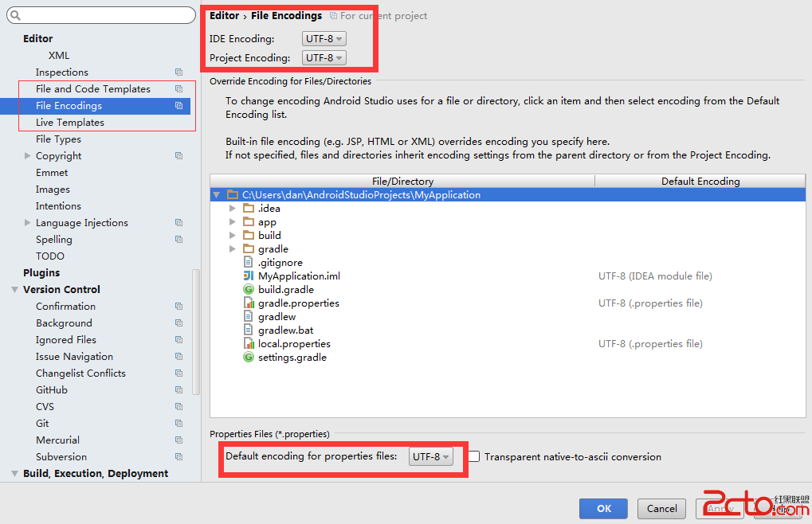
Task: Click the project icon next to File and Code Templates
Action: (178, 89)
